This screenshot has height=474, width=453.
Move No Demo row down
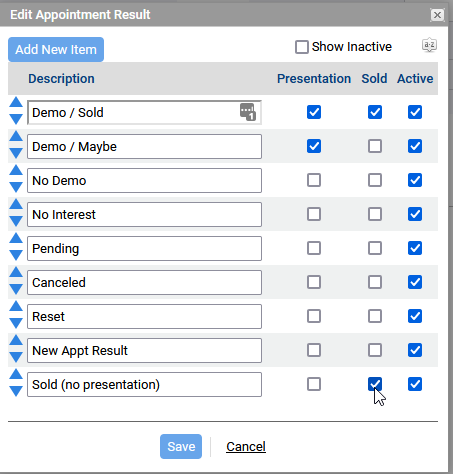[x=16, y=187]
